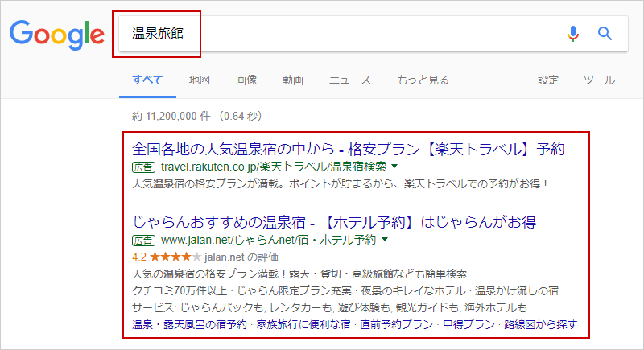Open sitelink 早得プラン
The width and height of the screenshot is (644, 350).
click(469, 324)
